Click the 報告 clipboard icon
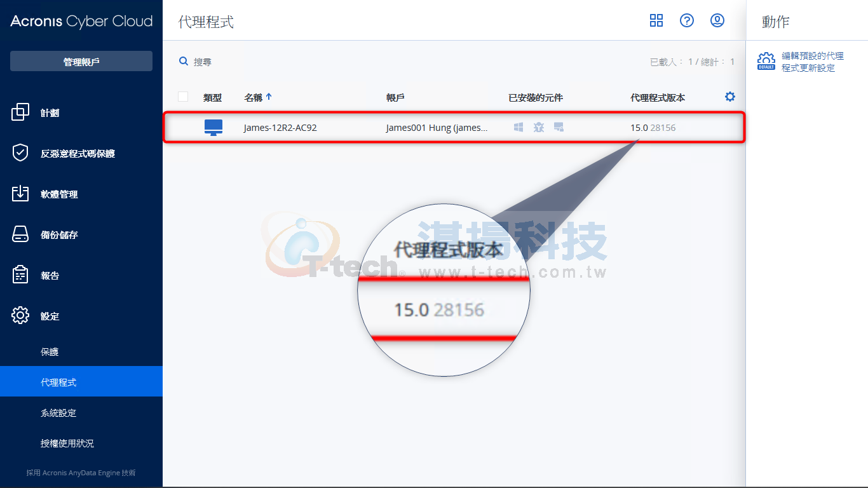Viewport: 868px width, 488px height. [x=20, y=275]
